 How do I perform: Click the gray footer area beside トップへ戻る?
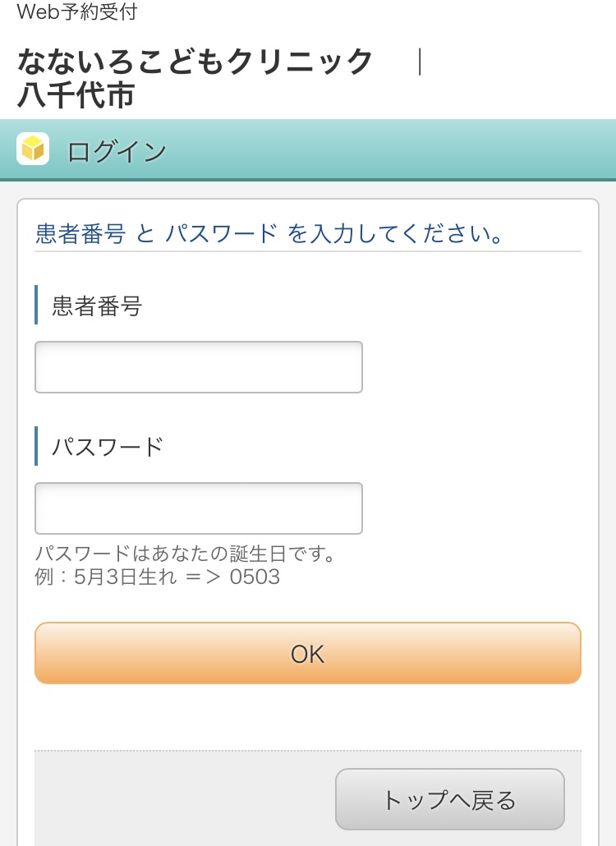pyautogui.click(x=183, y=798)
